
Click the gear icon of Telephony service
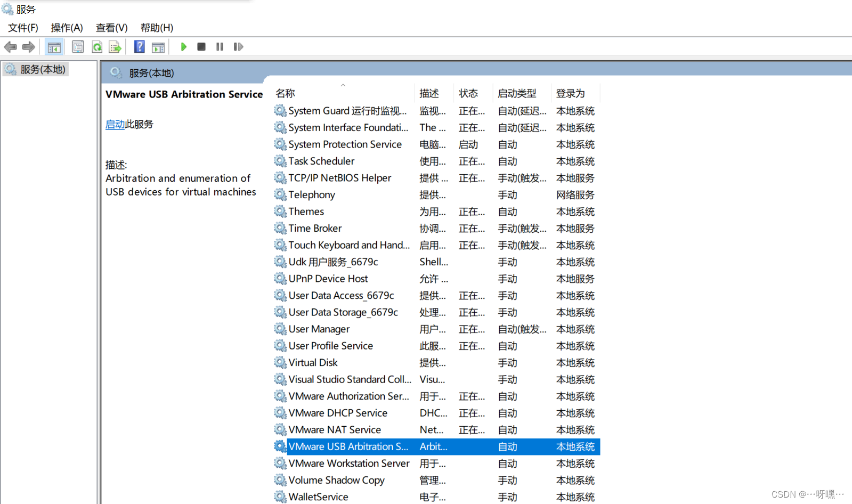(x=280, y=194)
